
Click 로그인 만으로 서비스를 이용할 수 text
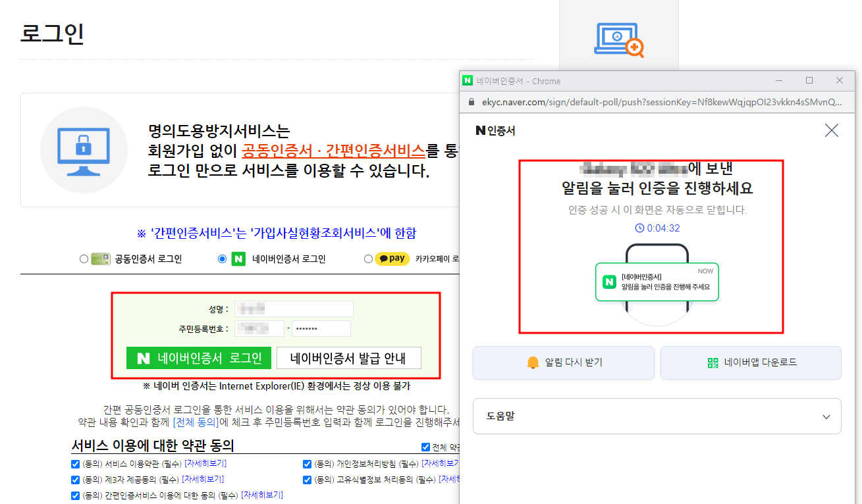click(x=288, y=171)
